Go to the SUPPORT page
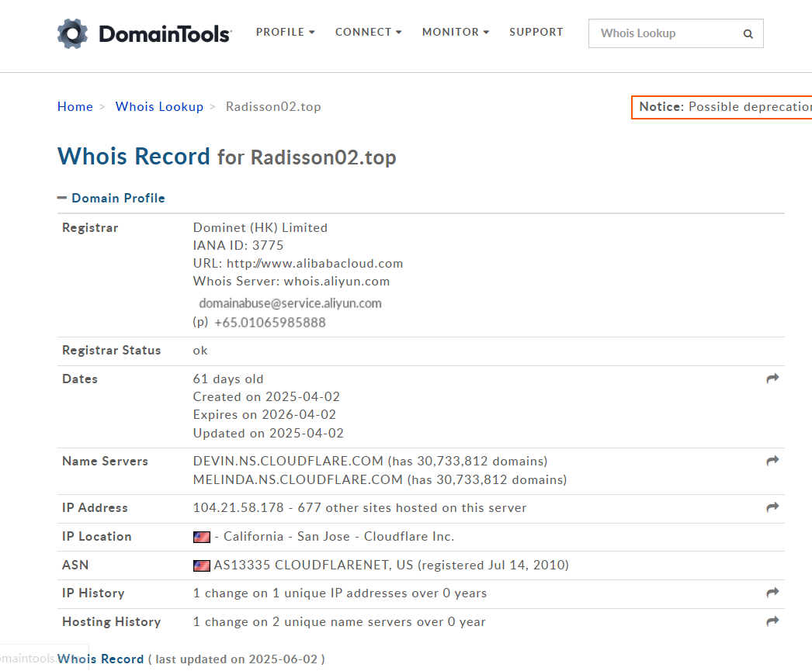812x671 pixels. pyautogui.click(x=536, y=32)
